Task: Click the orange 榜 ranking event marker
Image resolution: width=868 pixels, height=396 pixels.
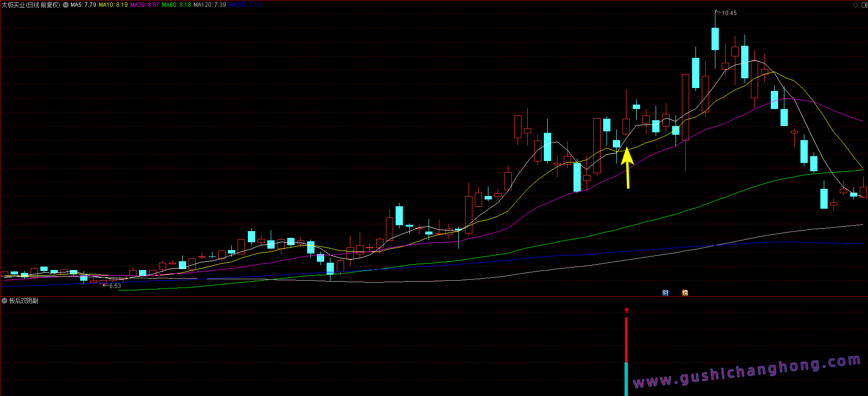Action: [x=685, y=292]
